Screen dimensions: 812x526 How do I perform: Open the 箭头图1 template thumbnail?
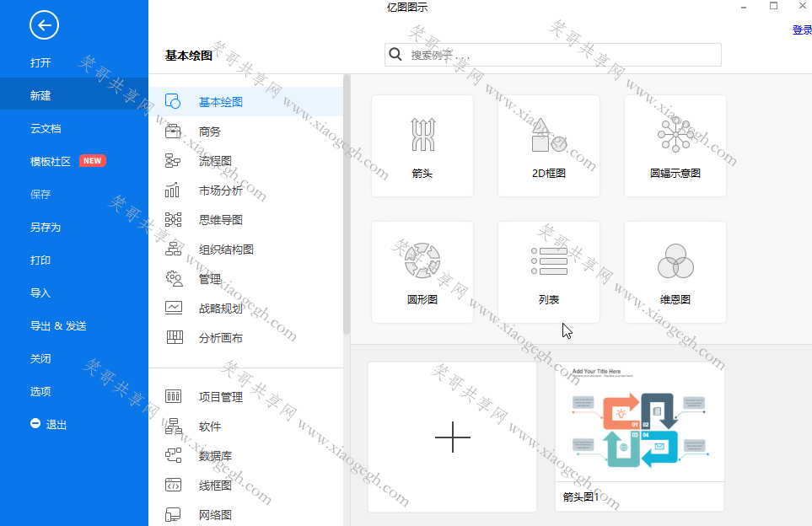[639, 437]
